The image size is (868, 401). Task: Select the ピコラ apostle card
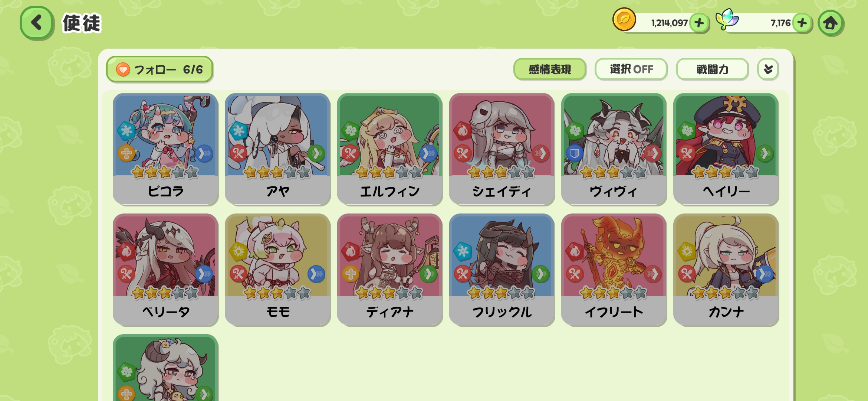pos(165,149)
